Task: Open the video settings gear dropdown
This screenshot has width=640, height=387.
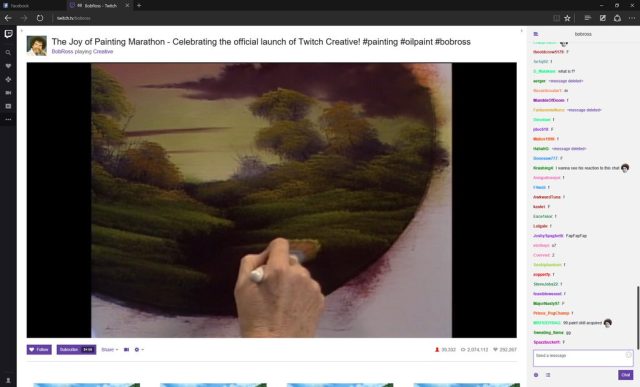Action: tap(139, 349)
